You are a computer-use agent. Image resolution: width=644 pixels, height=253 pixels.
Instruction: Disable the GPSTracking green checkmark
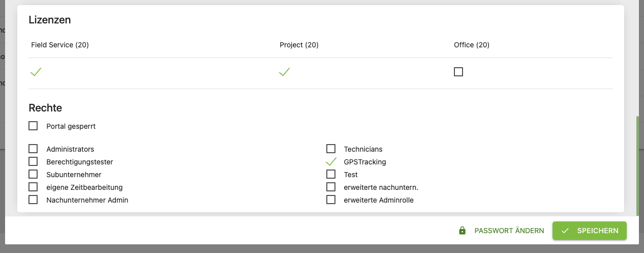(x=331, y=162)
